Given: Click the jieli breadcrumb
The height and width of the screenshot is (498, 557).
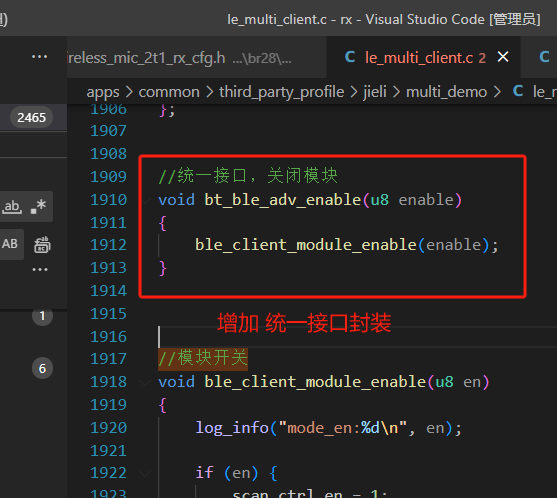Looking at the screenshot, I should point(375,92).
